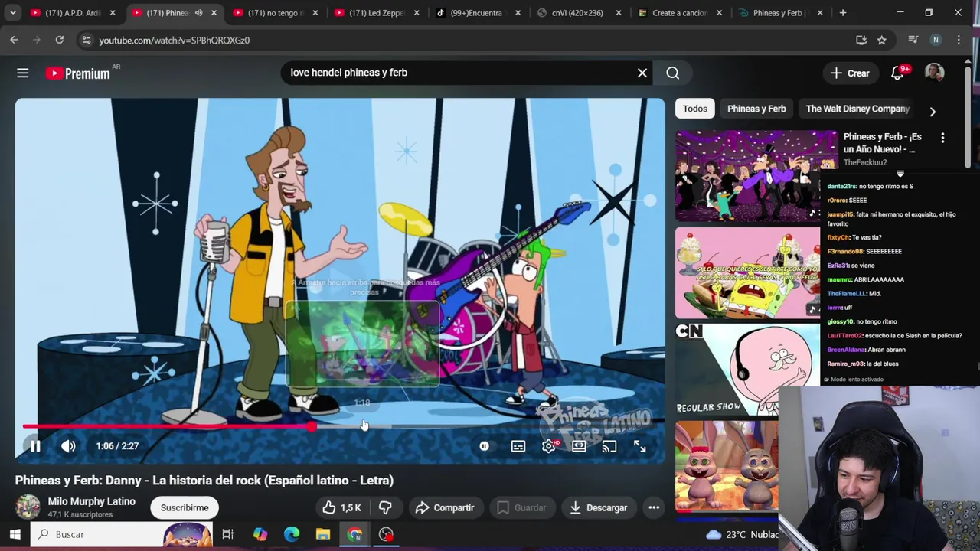Open Windows Start menu
The width and height of the screenshot is (980, 551).
tap(15, 534)
